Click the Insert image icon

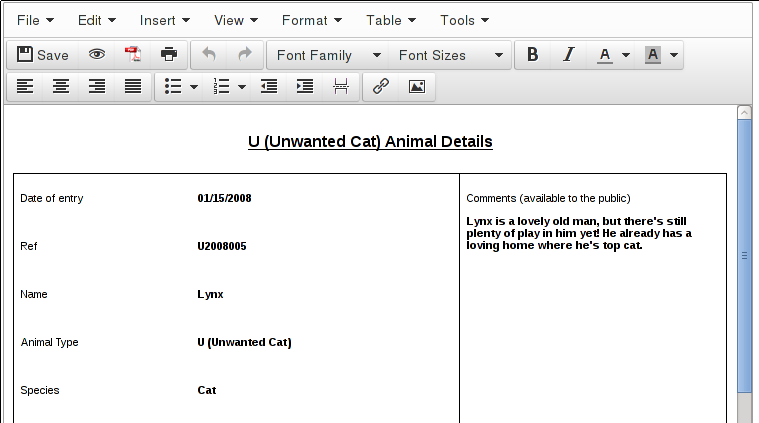(x=416, y=87)
